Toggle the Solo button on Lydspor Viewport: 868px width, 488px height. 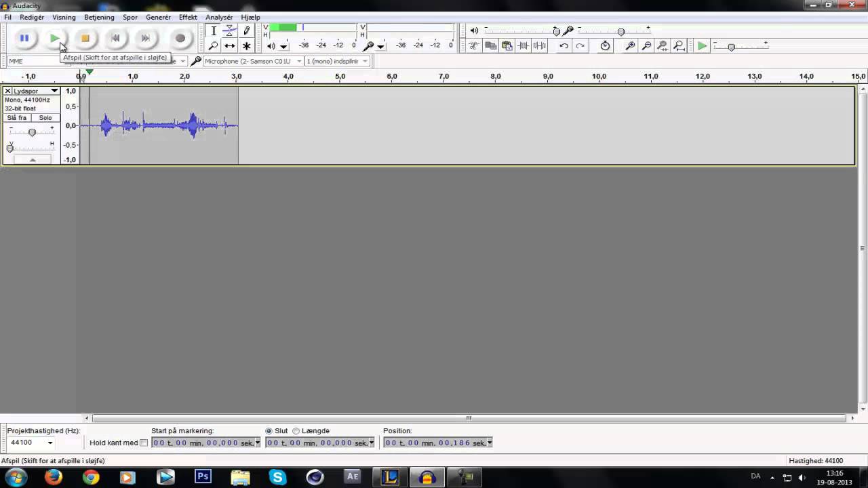(x=45, y=118)
